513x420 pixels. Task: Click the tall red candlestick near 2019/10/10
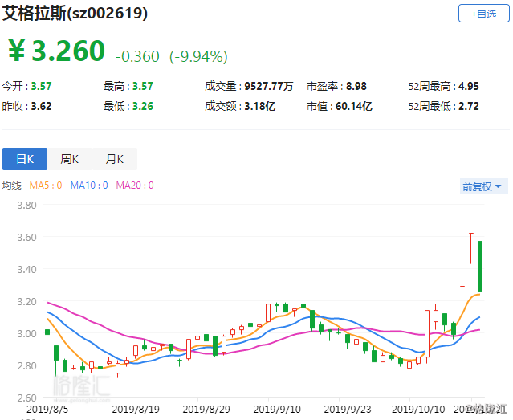click(x=427, y=333)
